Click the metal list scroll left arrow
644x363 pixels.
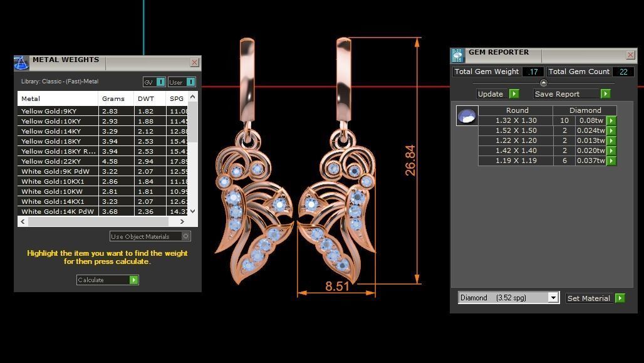click(x=23, y=221)
